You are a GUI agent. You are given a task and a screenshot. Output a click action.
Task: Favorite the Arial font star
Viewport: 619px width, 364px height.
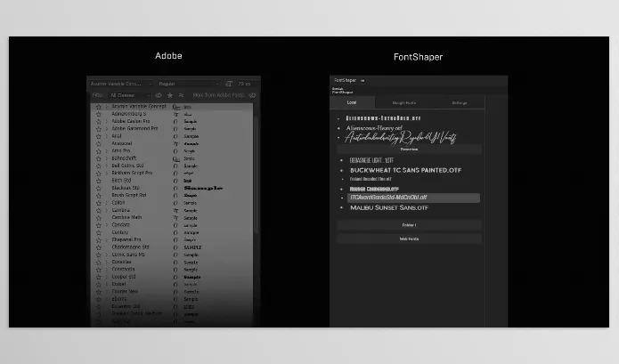pos(99,136)
